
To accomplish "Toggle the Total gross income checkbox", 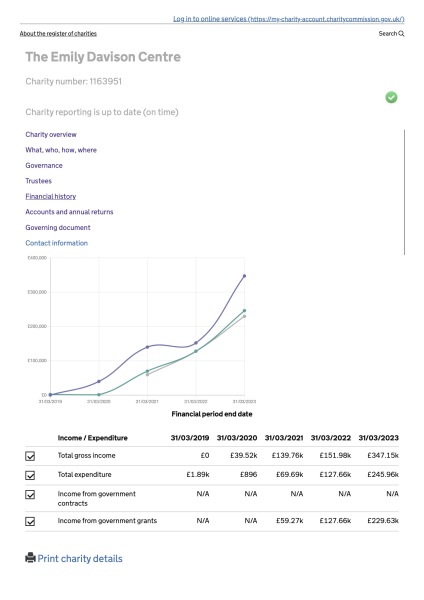I will [x=30, y=456].
